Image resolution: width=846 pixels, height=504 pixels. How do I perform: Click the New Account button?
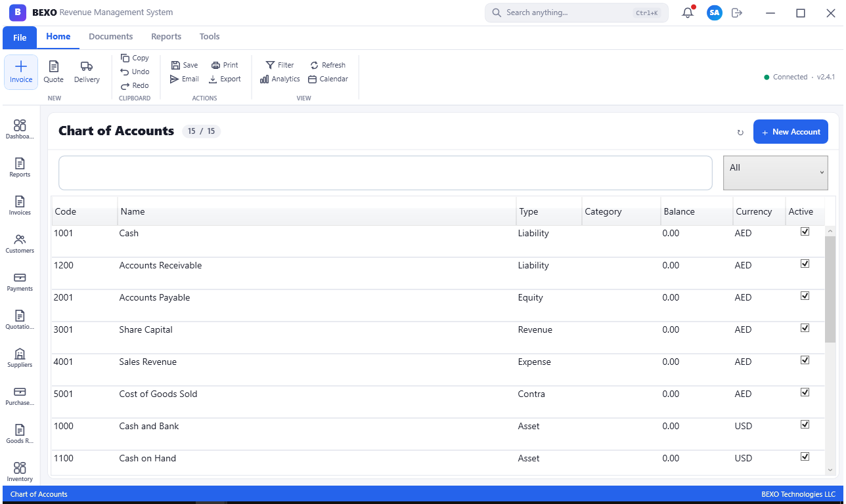[x=790, y=132]
